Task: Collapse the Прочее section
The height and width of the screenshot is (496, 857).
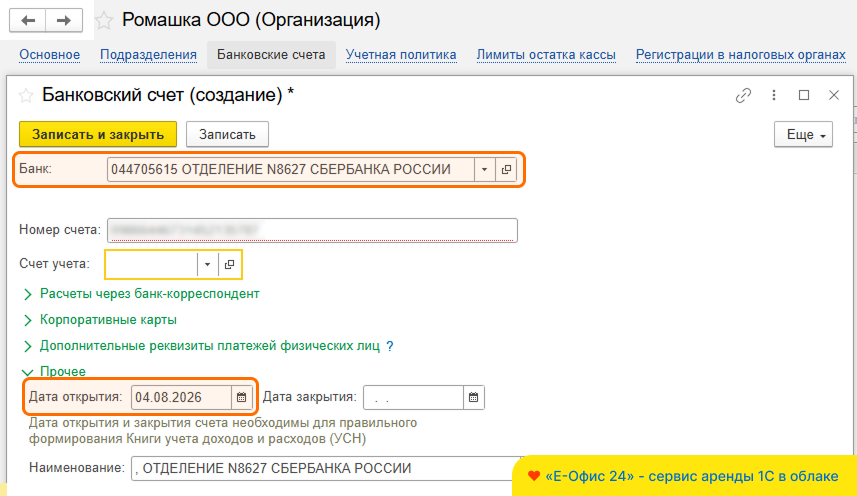Action: [54, 371]
